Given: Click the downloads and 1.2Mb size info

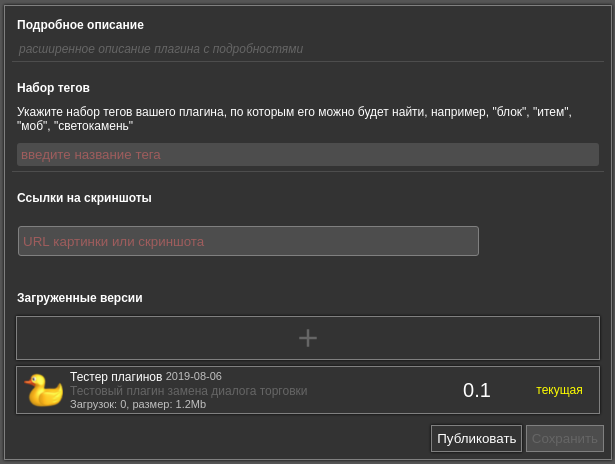Looking at the screenshot, I should (138, 404).
